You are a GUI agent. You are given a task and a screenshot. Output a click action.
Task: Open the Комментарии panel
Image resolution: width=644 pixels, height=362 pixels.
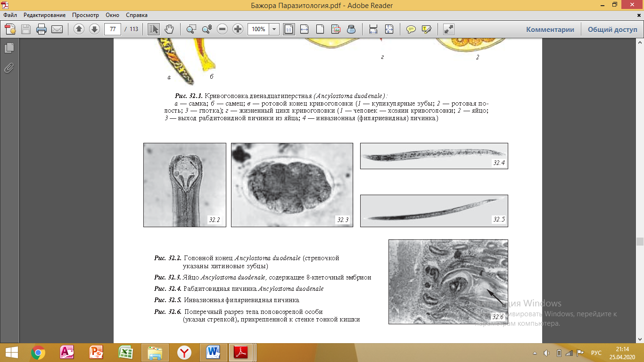tap(550, 29)
